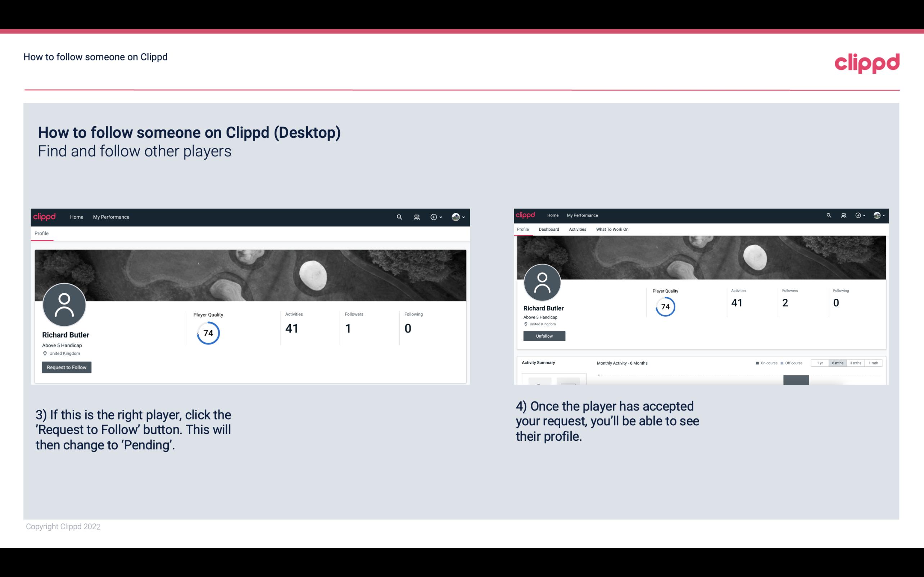Viewport: 924px width, 577px height.
Task: Click the 'Request to Follow' button
Action: tap(66, 367)
